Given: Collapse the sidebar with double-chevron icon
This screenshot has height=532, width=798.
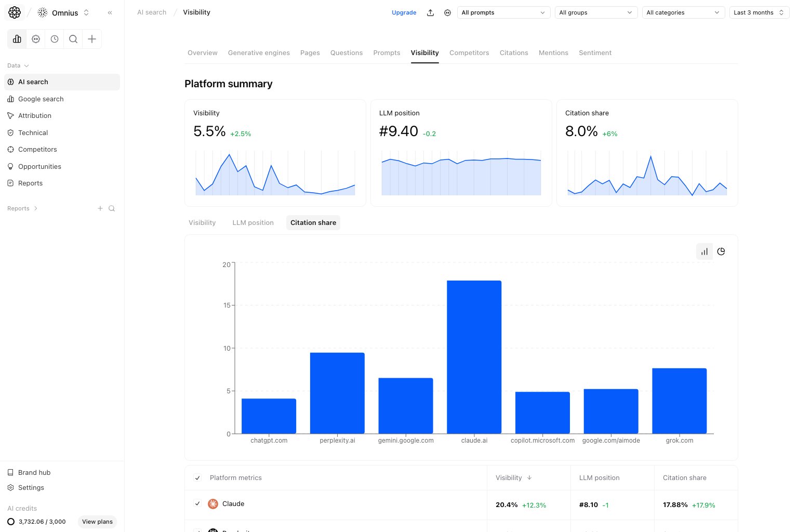Looking at the screenshot, I should tap(110, 12).
